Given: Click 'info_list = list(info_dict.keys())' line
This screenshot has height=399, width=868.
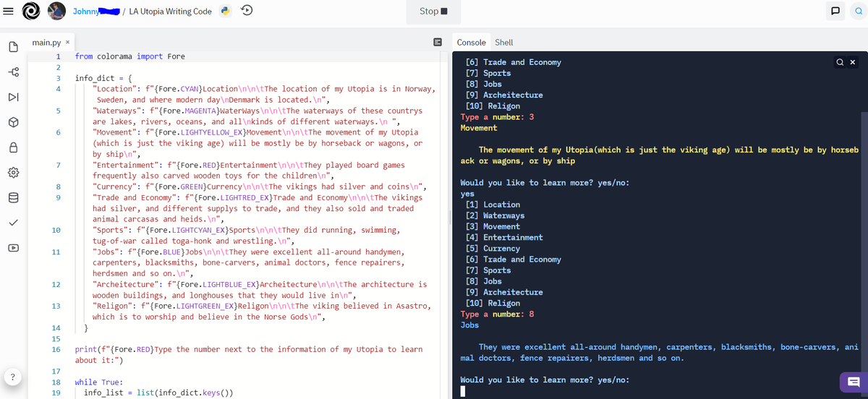Looking at the screenshot, I should [x=159, y=393].
